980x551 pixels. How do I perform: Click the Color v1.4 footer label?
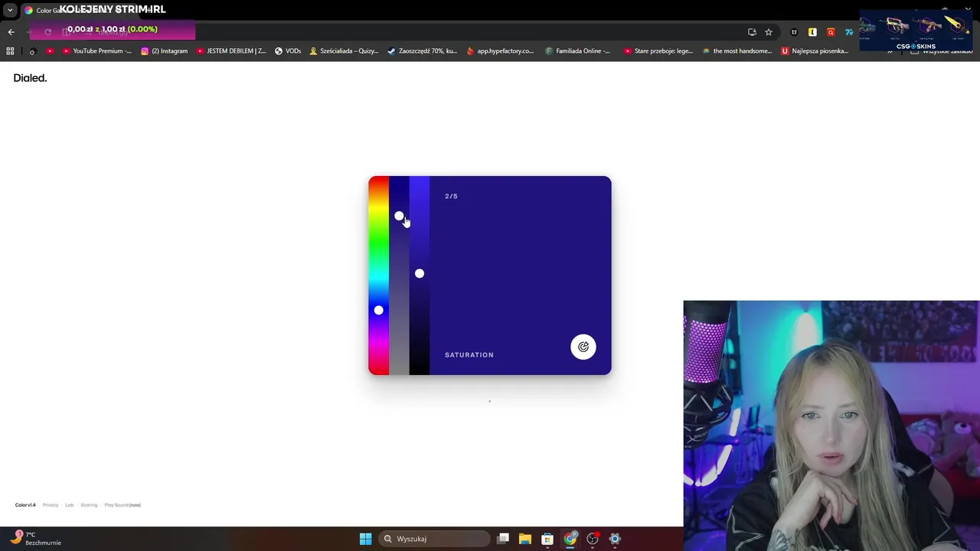click(25, 505)
